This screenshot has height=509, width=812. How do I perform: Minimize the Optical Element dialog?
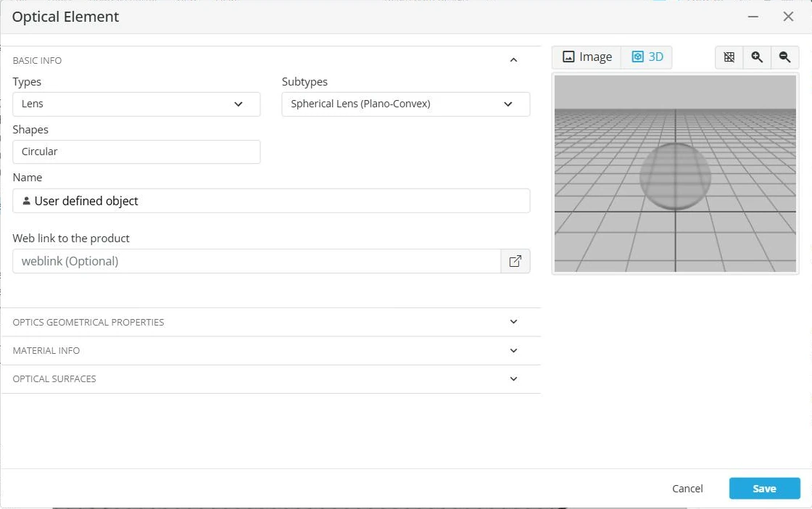[x=753, y=17]
